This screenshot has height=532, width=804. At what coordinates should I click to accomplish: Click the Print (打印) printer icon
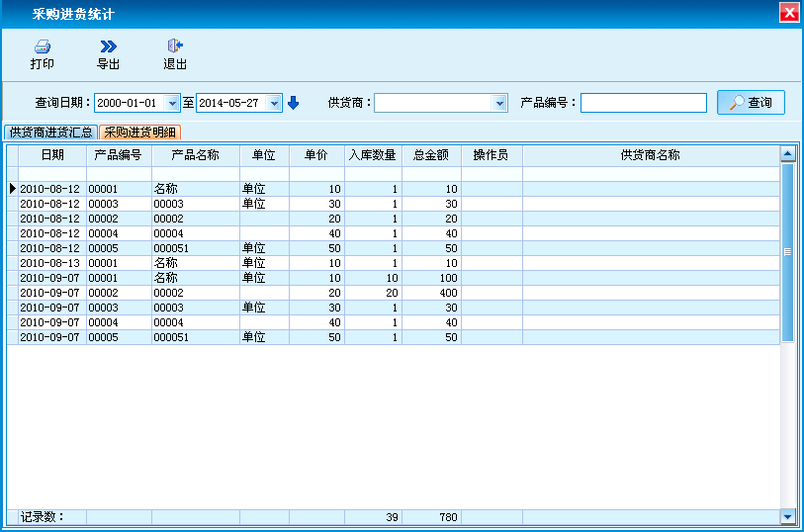42,46
